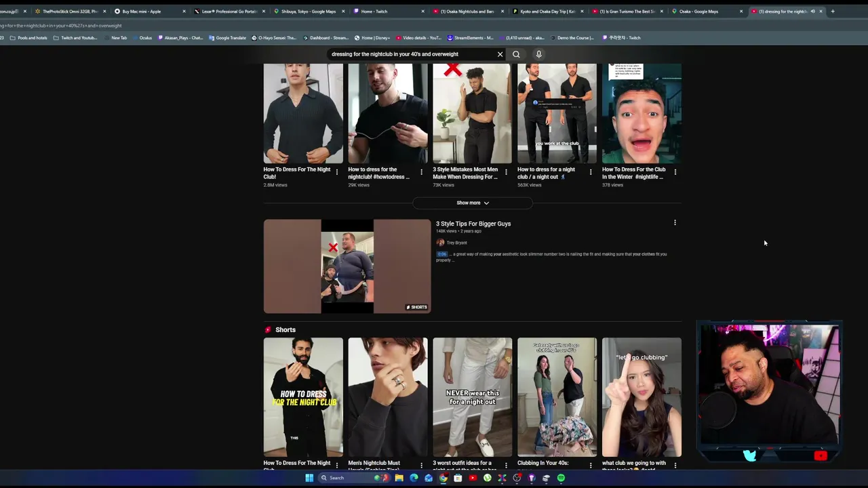Screen dimensions: 868x488
Task: Open 'Google Translate' bookmark
Action: (x=228, y=38)
